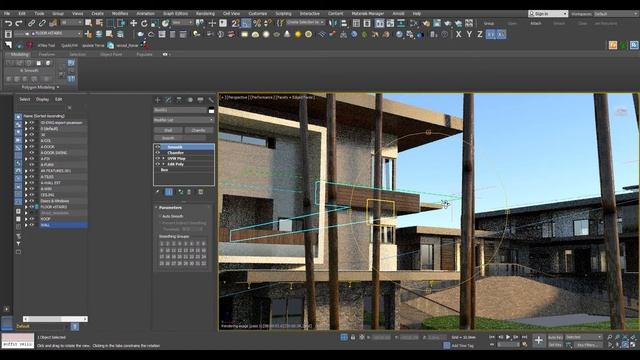The width and height of the screenshot is (640, 360).
Task: Constrain to the Y axis button
Action: 469,34
